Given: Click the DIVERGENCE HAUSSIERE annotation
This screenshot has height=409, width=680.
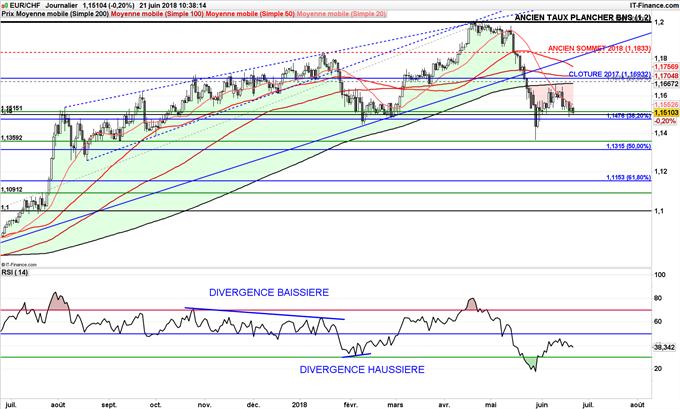Looking at the screenshot, I should 362,370.
